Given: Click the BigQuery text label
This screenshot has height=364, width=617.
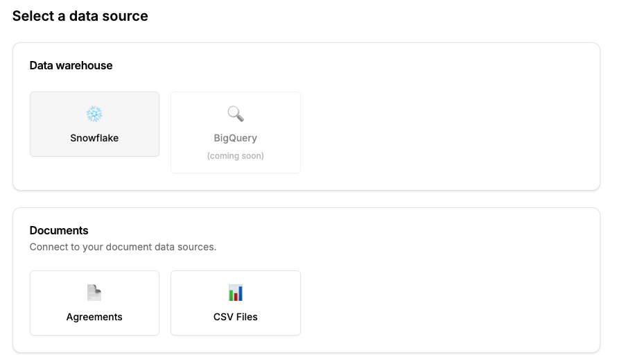Looking at the screenshot, I should [x=236, y=138].
